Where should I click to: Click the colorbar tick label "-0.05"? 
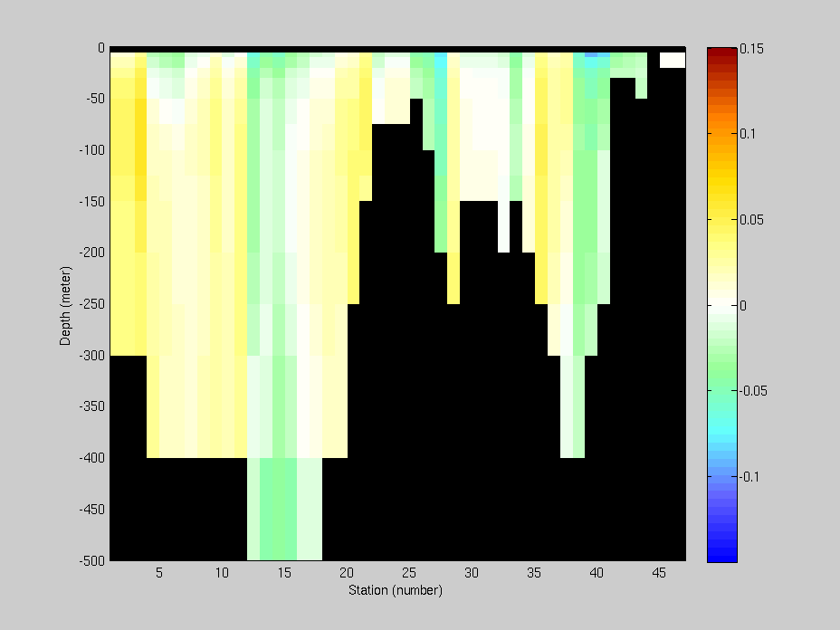click(753, 391)
